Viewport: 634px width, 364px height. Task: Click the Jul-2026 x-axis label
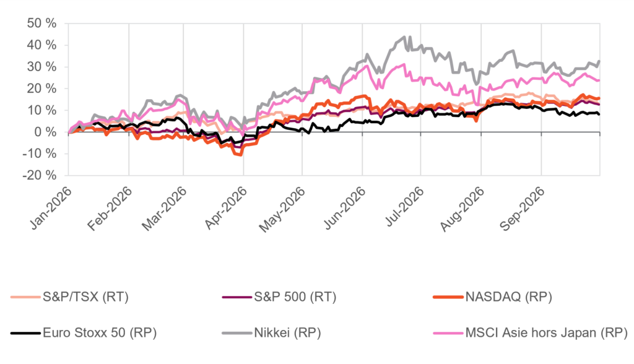coord(404,207)
